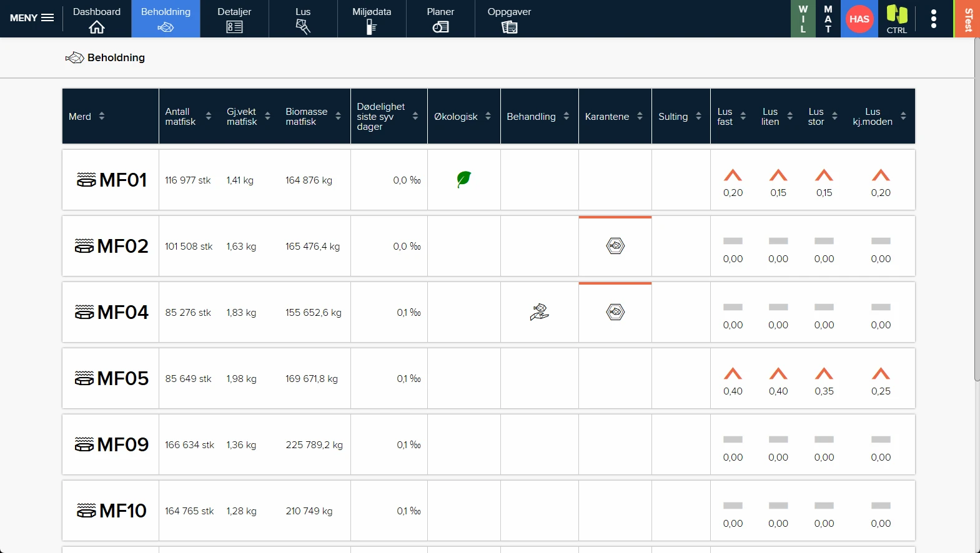Open pen MF05
This screenshot has width=980, height=553.
pyautogui.click(x=112, y=378)
